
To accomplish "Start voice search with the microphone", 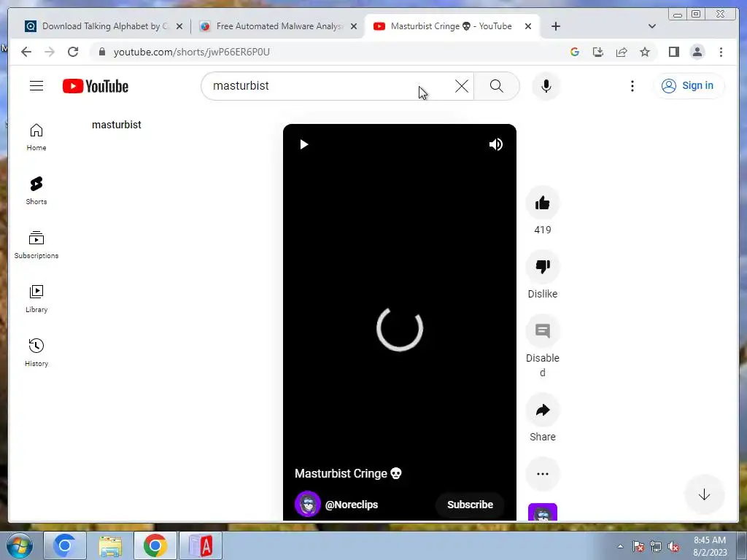I will coord(546,86).
